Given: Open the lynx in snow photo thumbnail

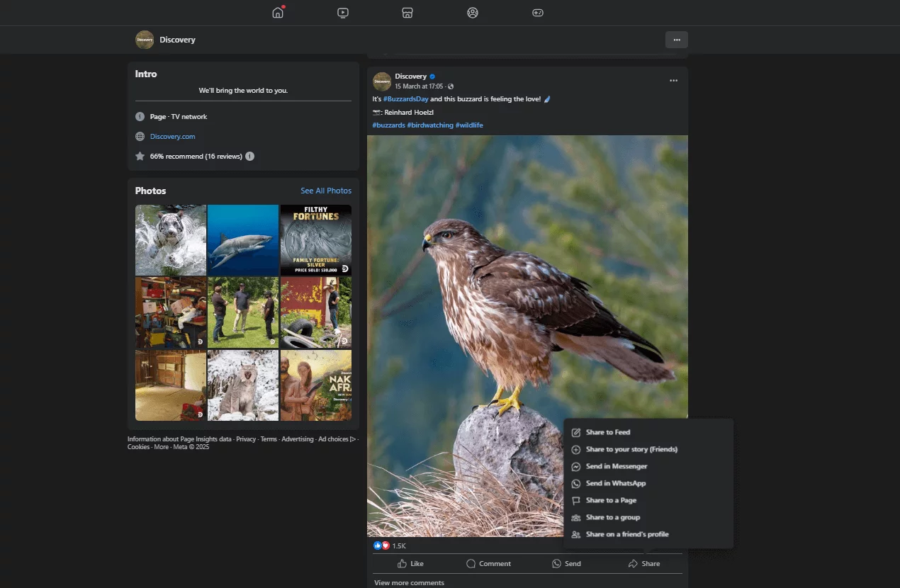Looking at the screenshot, I should [x=243, y=385].
